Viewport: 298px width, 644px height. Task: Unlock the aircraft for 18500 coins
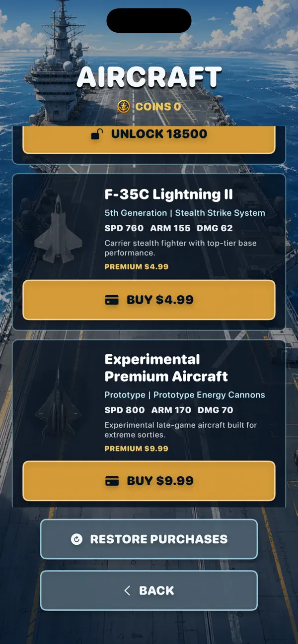149,137
